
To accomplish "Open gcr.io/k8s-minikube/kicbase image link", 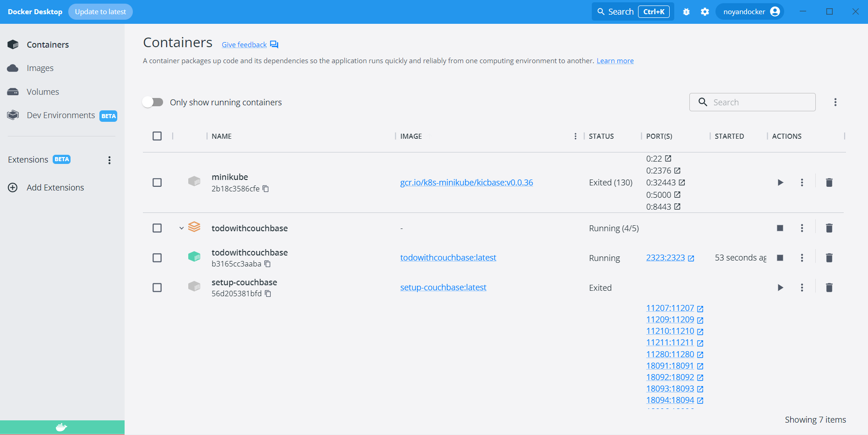I will pos(466,183).
